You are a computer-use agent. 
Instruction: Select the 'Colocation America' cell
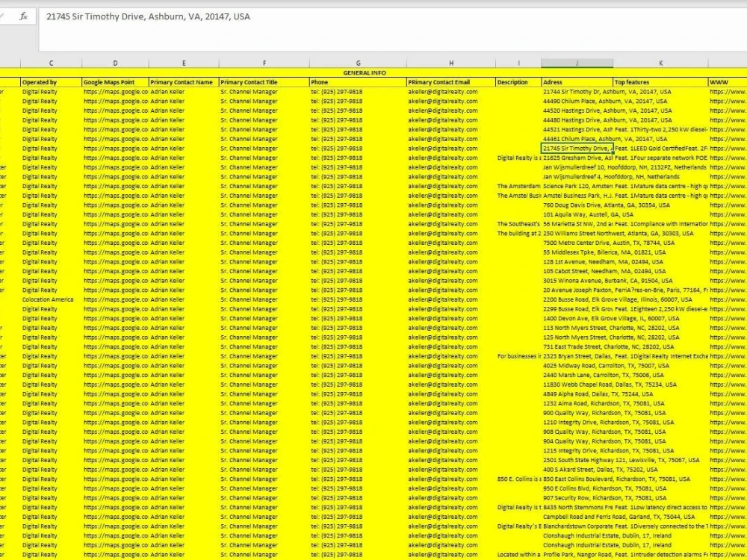(52, 299)
